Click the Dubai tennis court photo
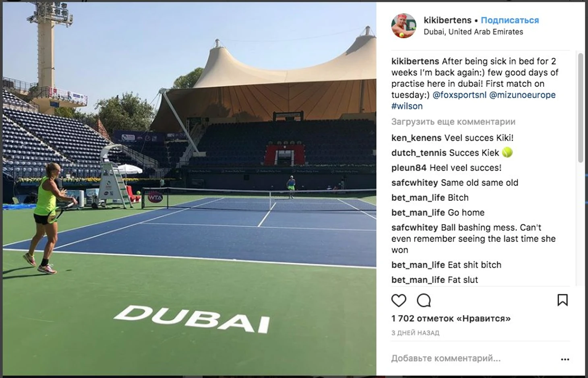This screenshot has width=588, height=378. (x=189, y=189)
